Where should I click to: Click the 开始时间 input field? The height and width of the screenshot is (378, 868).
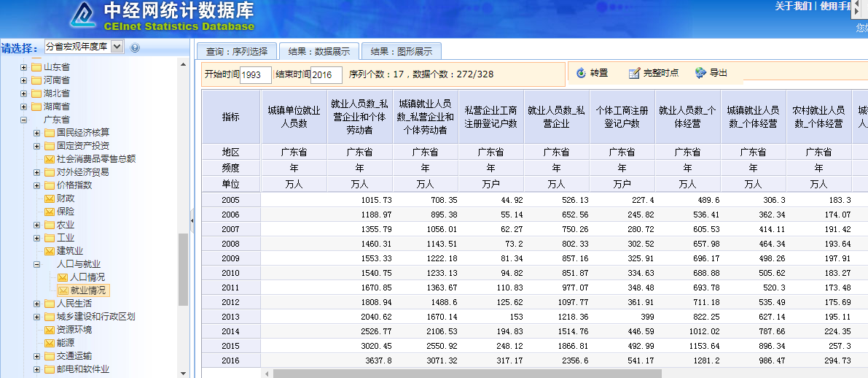pyautogui.click(x=256, y=75)
